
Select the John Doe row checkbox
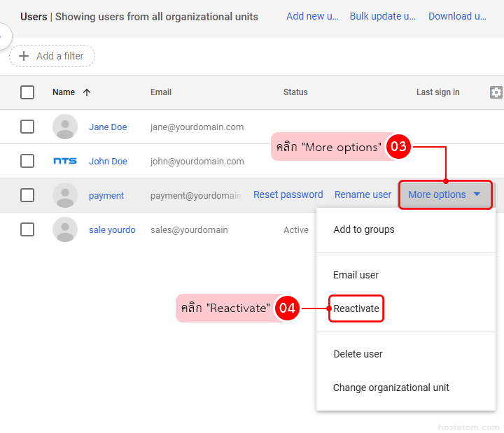tap(27, 161)
